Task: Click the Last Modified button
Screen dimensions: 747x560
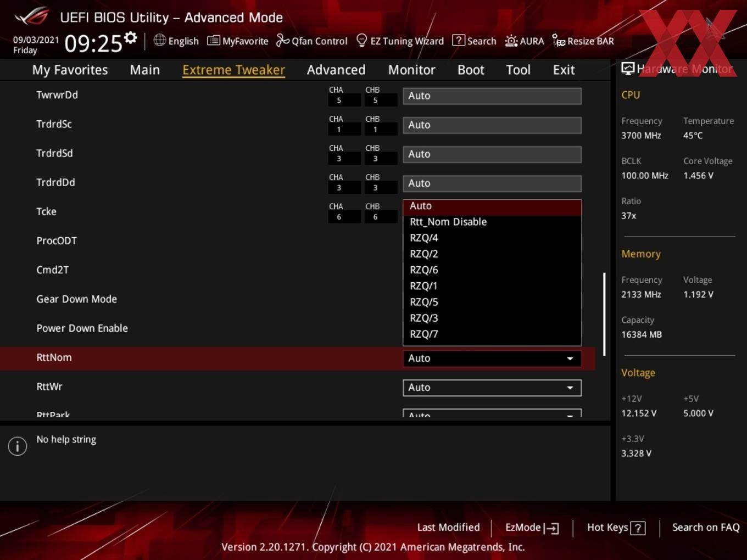Action: (448, 528)
